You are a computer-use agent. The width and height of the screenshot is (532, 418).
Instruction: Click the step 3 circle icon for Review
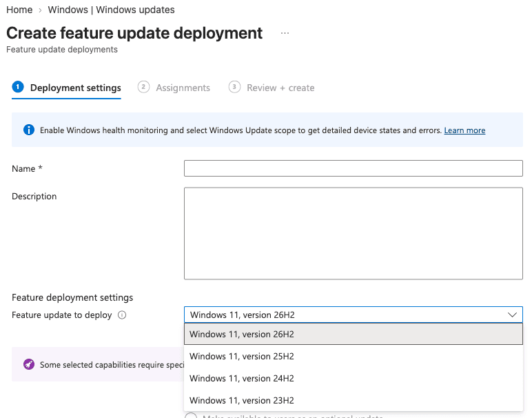[234, 87]
